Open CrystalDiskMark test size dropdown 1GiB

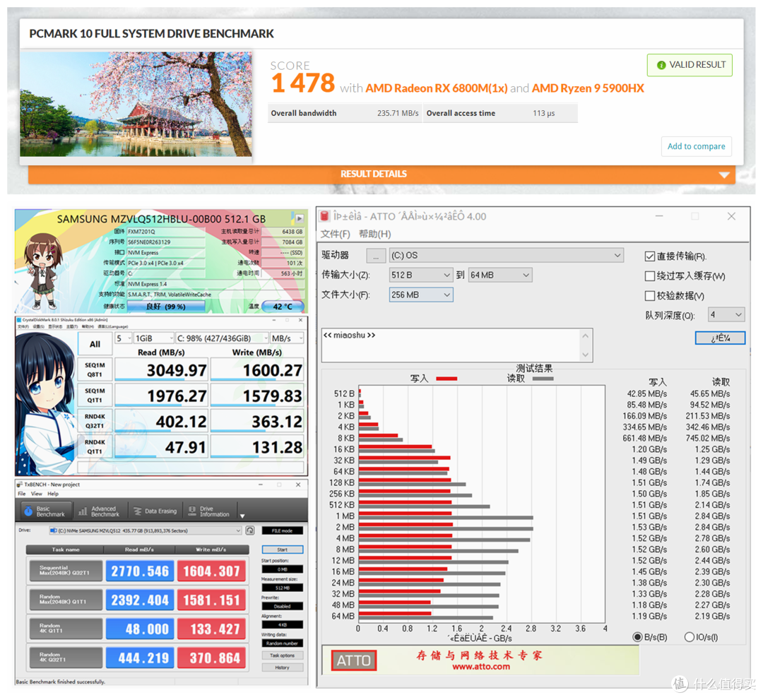point(154,338)
